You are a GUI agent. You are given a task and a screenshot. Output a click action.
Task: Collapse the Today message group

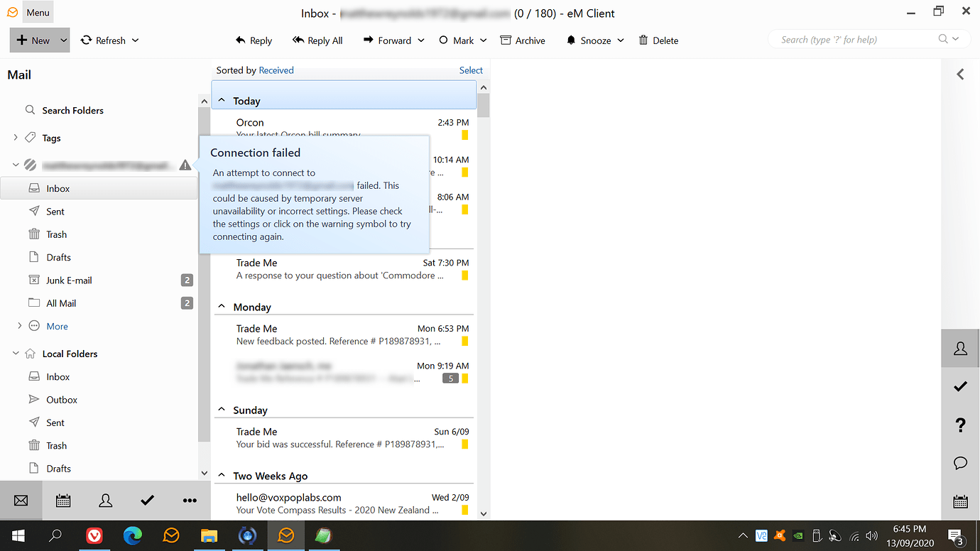click(222, 100)
